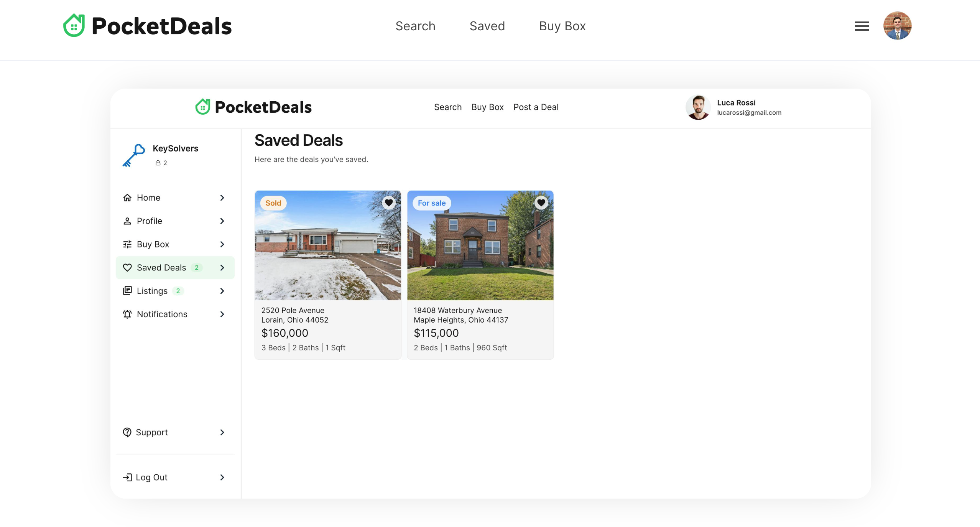Unsave the 2520 Pole Avenue heart toggle
The image size is (980, 527).
388,203
